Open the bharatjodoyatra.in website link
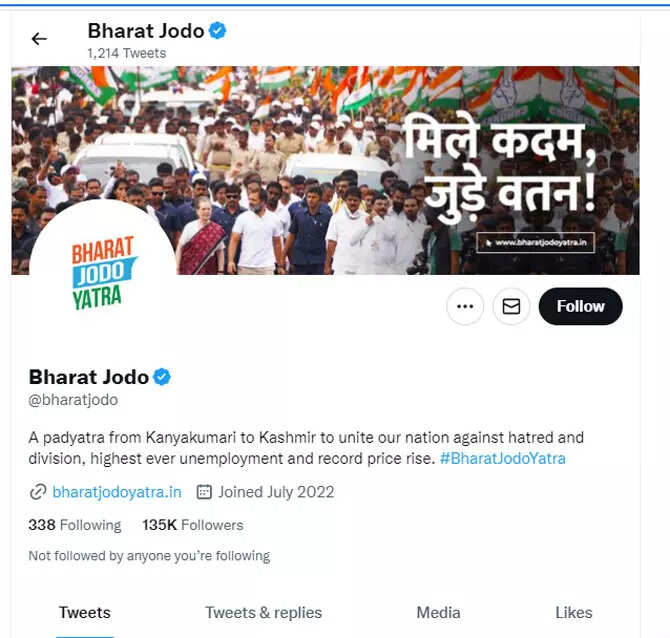670x638 pixels. pos(117,492)
